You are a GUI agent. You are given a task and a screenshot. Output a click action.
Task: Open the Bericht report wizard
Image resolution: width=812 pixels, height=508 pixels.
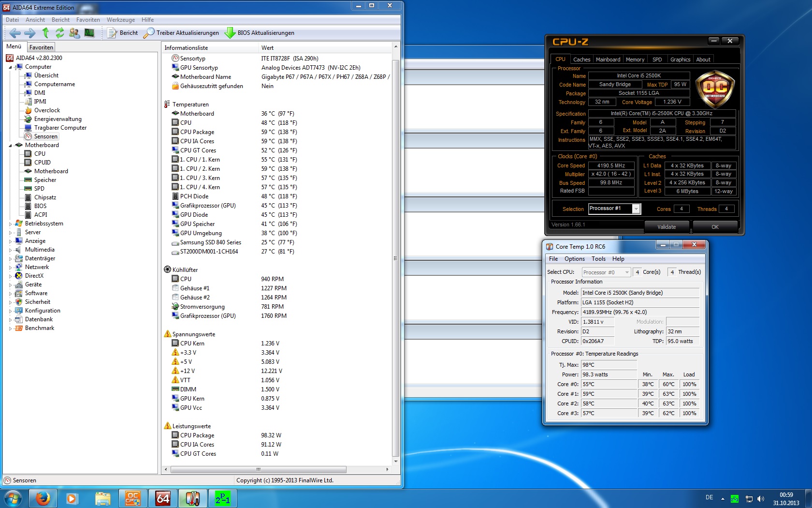123,33
